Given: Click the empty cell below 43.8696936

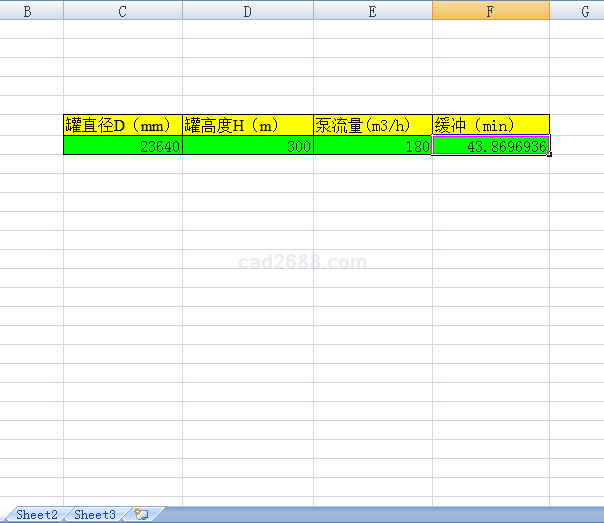Looking at the screenshot, I should [x=490, y=164].
